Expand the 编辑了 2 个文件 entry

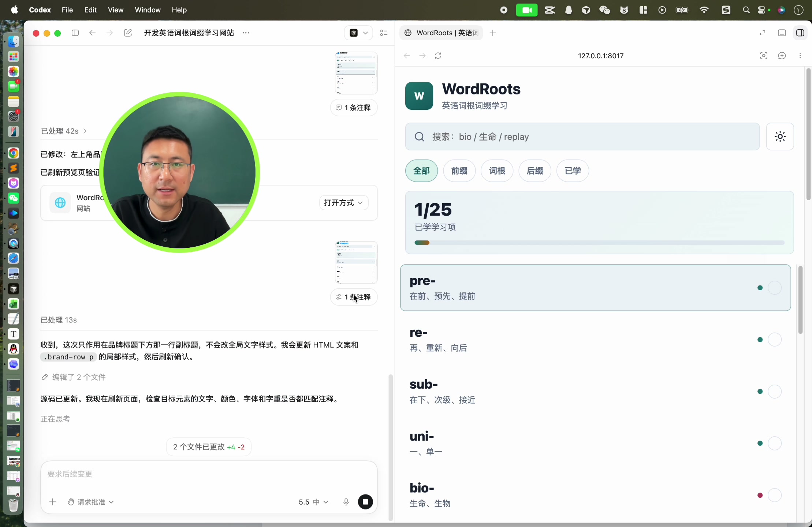tap(73, 377)
